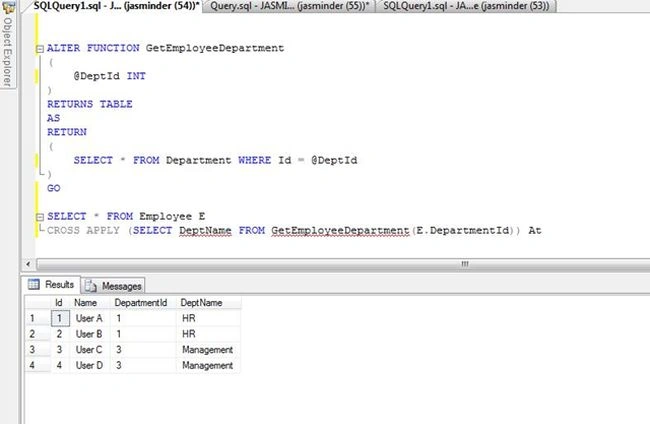Click the User C name cell
Viewport: 650px width, 424px height.
pos(89,350)
